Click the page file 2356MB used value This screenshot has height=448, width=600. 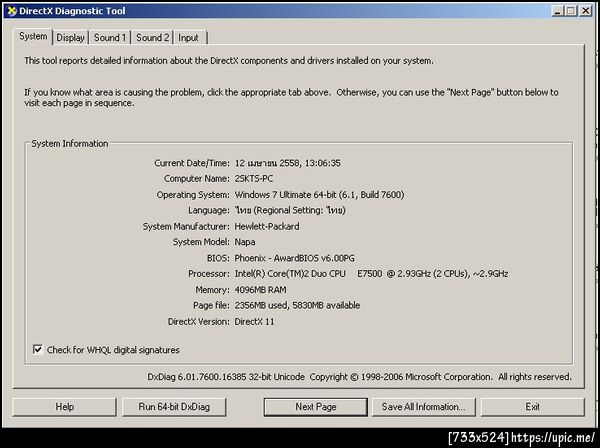tap(297, 306)
